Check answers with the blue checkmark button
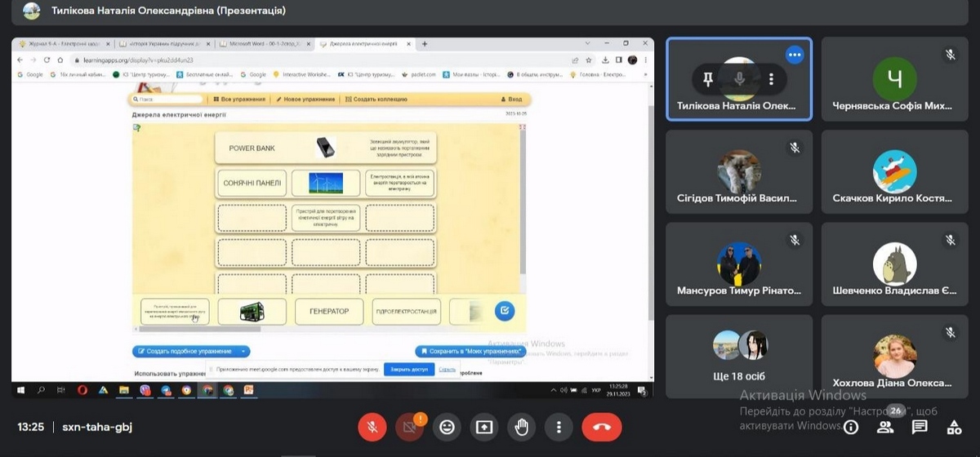980x457 pixels. pos(505,310)
